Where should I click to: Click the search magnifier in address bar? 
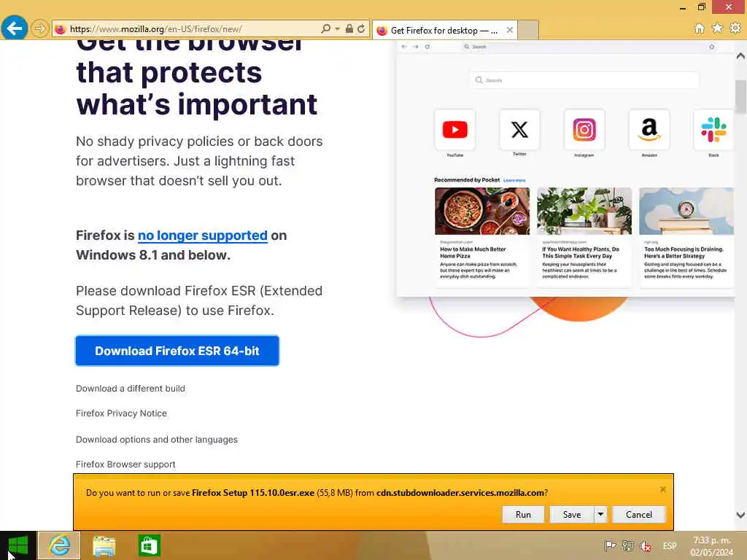click(x=325, y=28)
